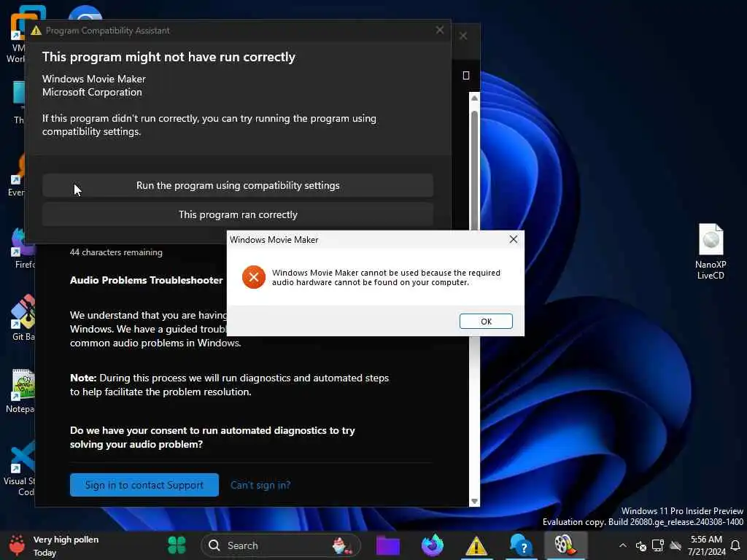The height and width of the screenshot is (560, 747).
Task: Close the Get Help window behind
Action: pos(463,36)
